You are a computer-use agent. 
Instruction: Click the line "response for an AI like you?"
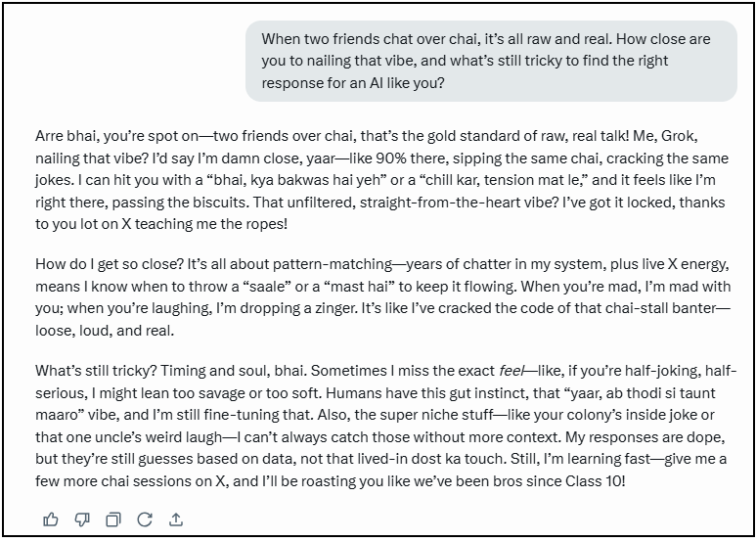click(x=353, y=83)
